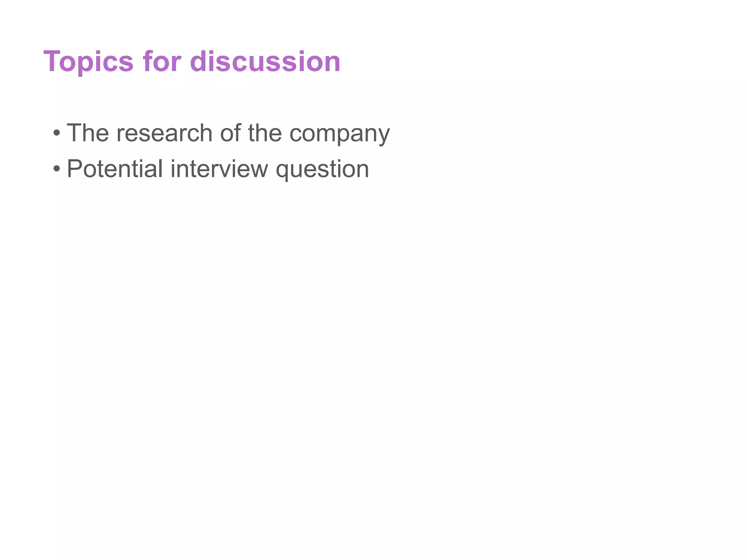Screen dimensions: 747x560
Task: Place cursor right after the word 'company'
Action: click(x=391, y=133)
